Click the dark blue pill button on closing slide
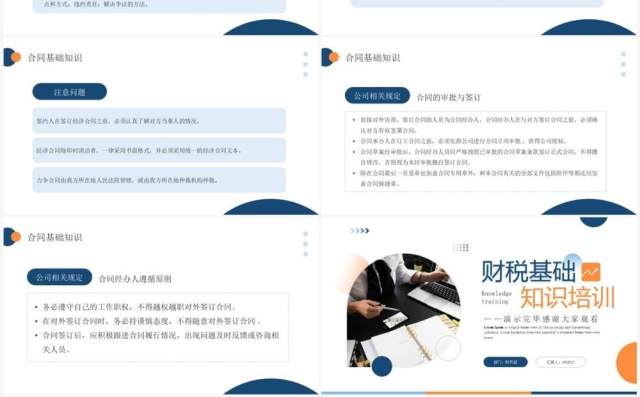The width and height of the screenshot is (640, 397). [505, 362]
